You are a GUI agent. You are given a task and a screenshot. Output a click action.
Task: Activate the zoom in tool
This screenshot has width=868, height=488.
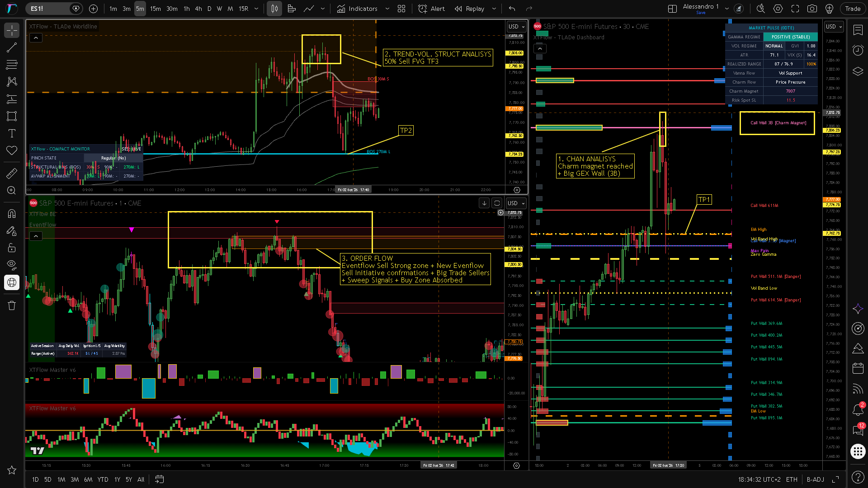12,190
